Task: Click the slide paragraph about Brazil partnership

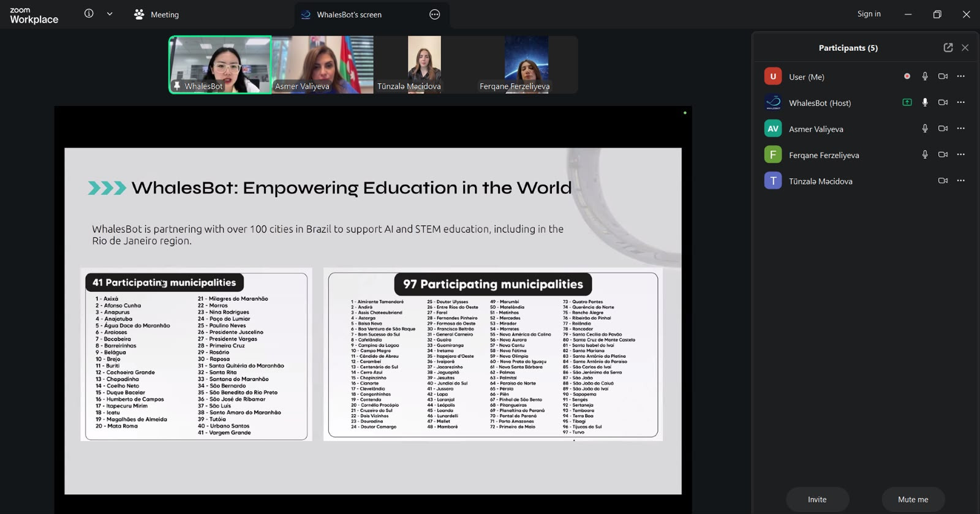Action: 328,235
